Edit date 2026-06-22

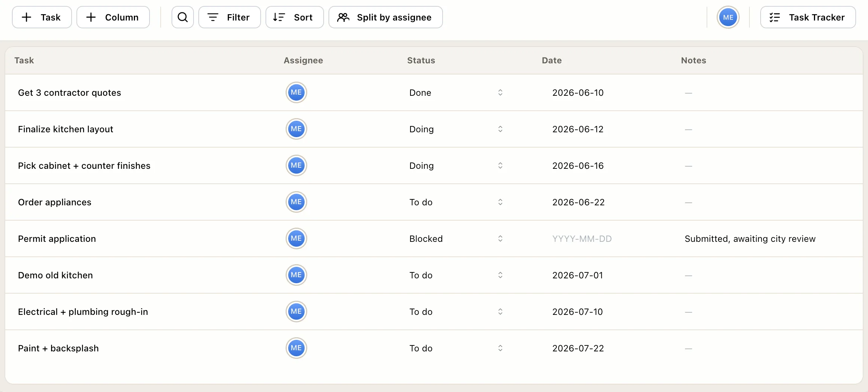coord(578,202)
